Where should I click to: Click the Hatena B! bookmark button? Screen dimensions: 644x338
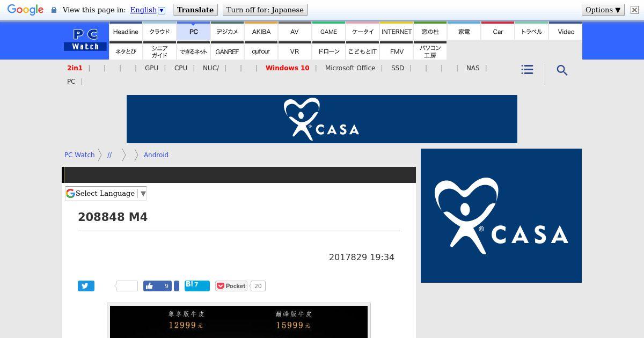197,285
